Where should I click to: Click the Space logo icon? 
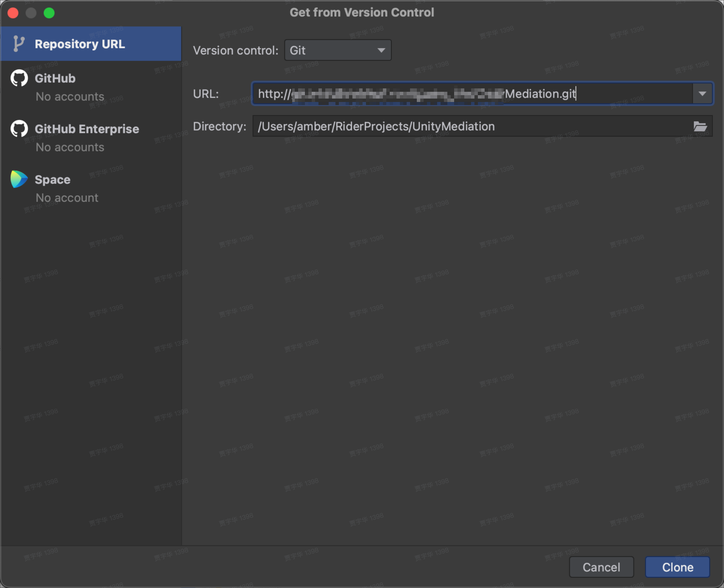[x=19, y=179]
